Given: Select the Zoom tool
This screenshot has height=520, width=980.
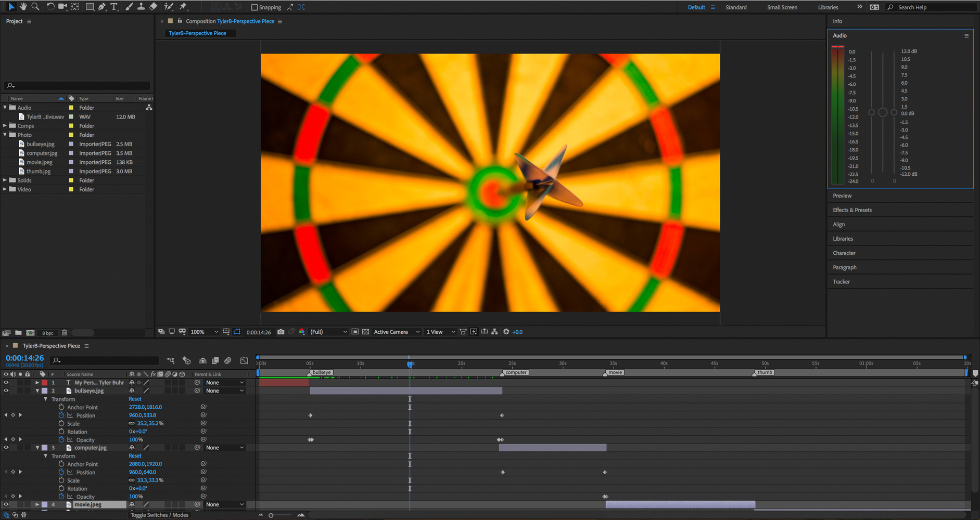Looking at the screenshot, I should (x=35, y=7).
